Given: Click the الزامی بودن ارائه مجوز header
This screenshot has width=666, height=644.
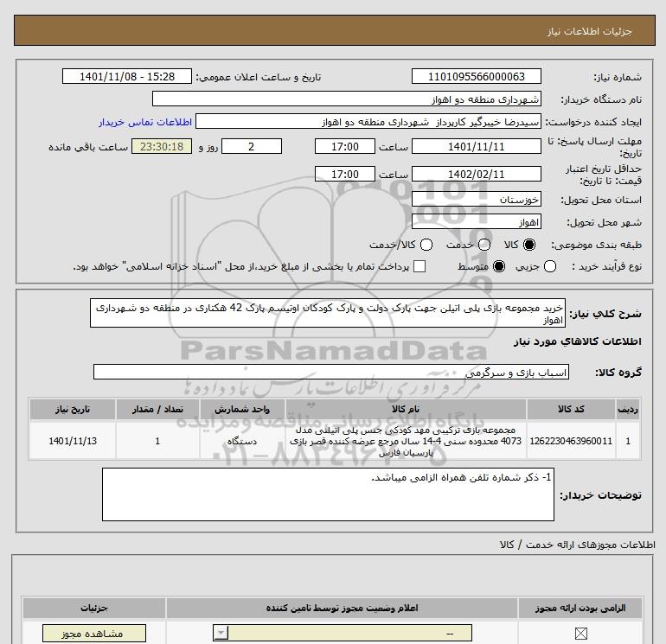Looking at the screenshot, I should 580,608.
